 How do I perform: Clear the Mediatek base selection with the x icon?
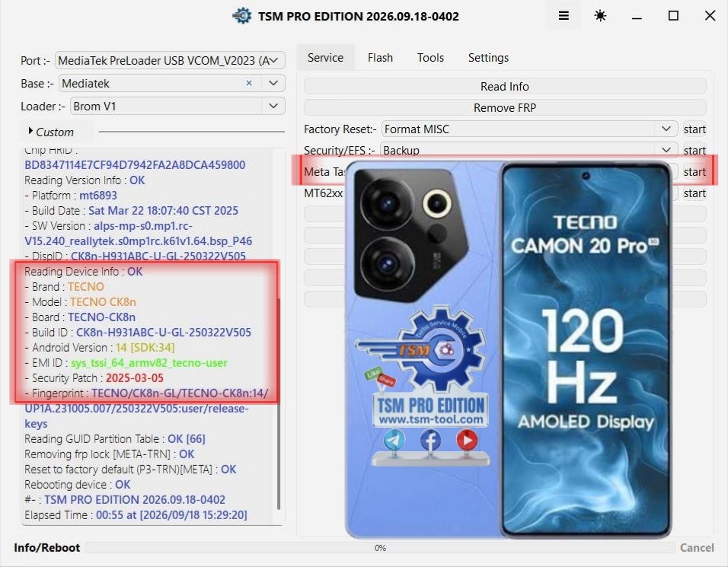249,83
